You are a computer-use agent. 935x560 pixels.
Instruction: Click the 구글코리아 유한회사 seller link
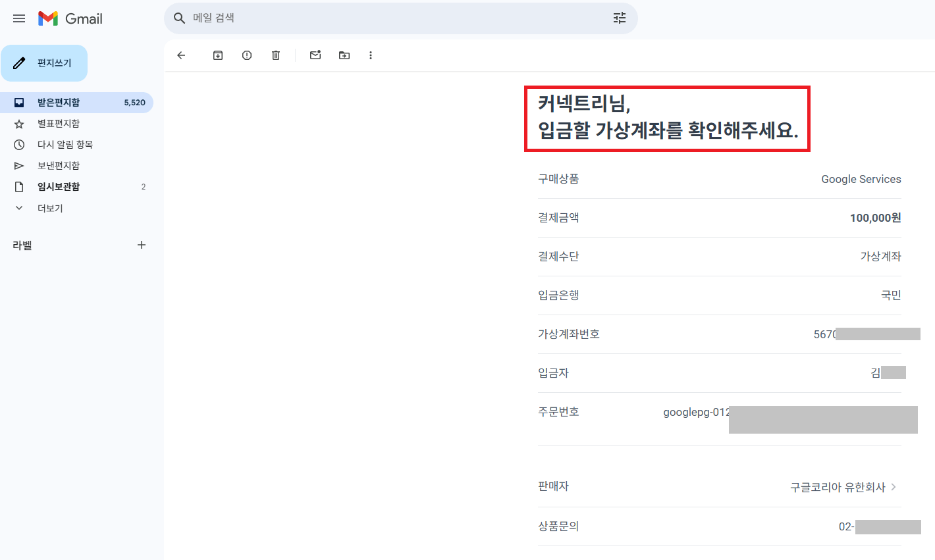click(838, 487)
